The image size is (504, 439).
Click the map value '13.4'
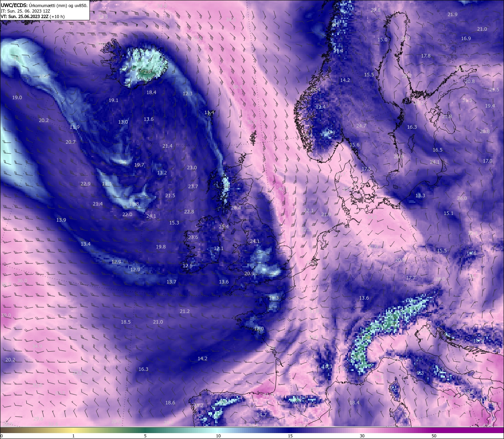tap(85, 244)
